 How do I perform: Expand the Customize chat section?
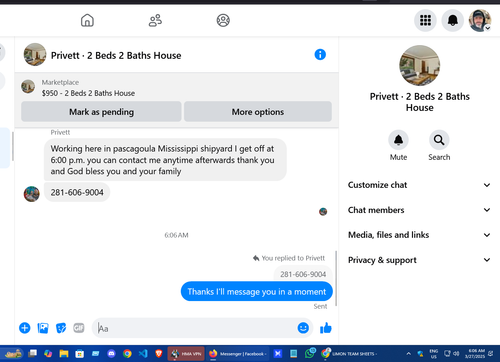click(419, 185)
